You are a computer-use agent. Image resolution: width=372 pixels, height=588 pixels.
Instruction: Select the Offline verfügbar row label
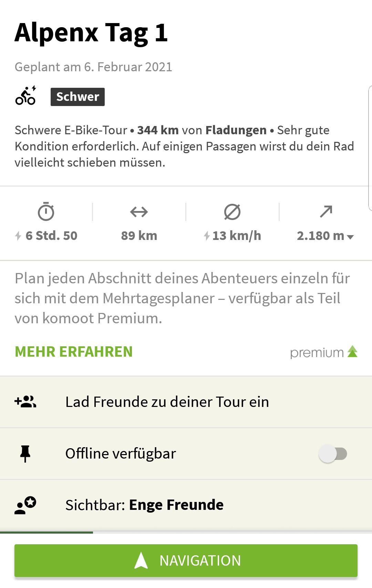[x=121, y=454]
